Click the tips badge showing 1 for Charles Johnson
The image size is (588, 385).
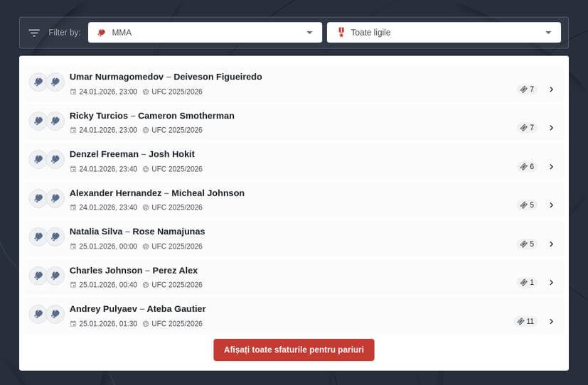click(526, 283)
